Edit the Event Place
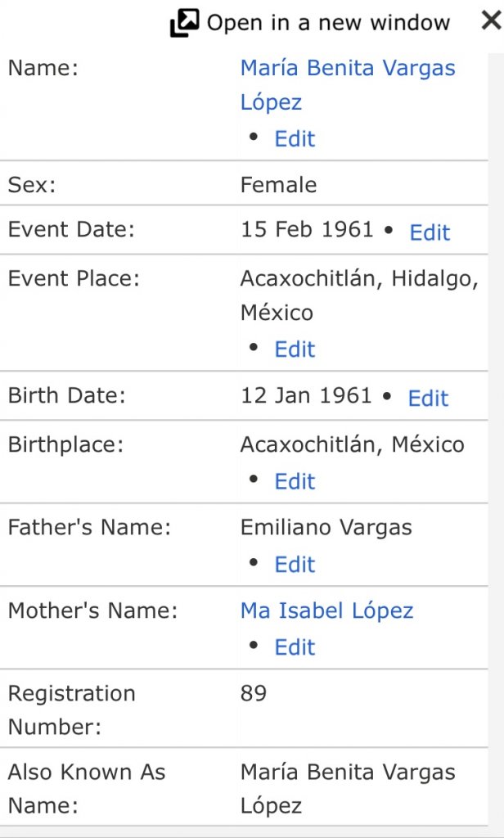The image size is (504, 838). (x=295, y=349)
